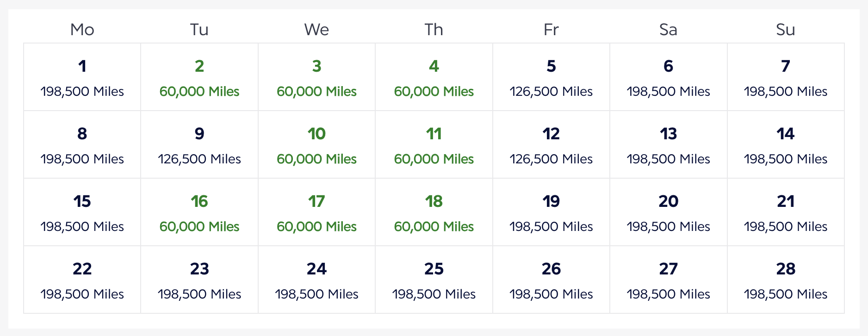Select day 12 for 126,500 Miles
This screenshot has width=868, height=336.
point(551,145)
